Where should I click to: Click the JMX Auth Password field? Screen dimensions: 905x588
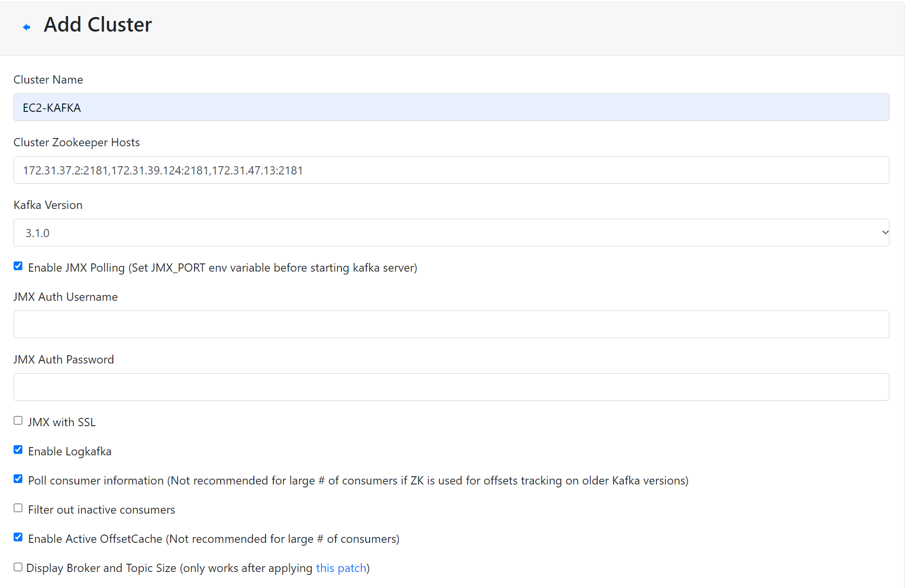(x=451, y=387)
